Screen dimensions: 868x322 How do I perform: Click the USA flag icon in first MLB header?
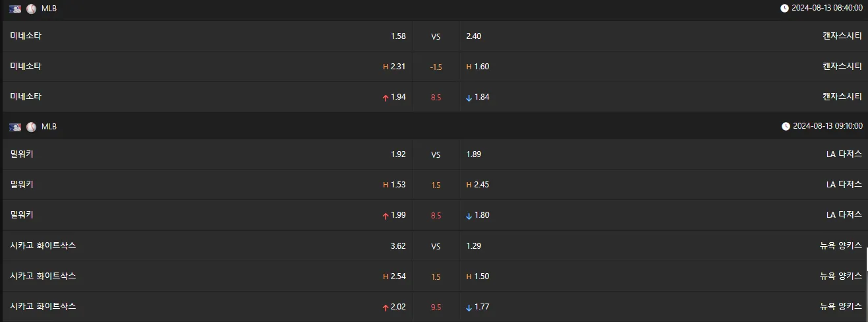point(15,9)
